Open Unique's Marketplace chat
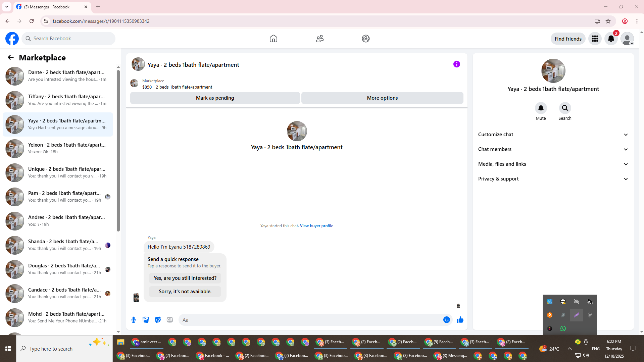This screenshot has width=644, height=362. point(58,173)
